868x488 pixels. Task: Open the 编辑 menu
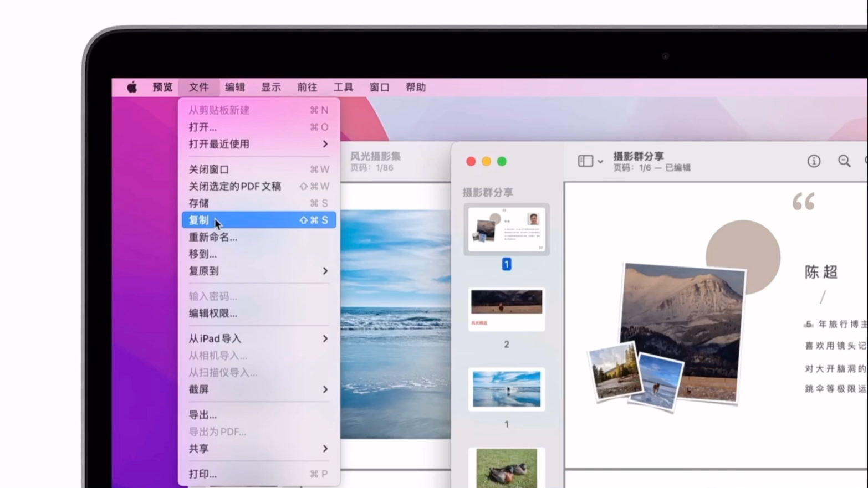point(234,87)
